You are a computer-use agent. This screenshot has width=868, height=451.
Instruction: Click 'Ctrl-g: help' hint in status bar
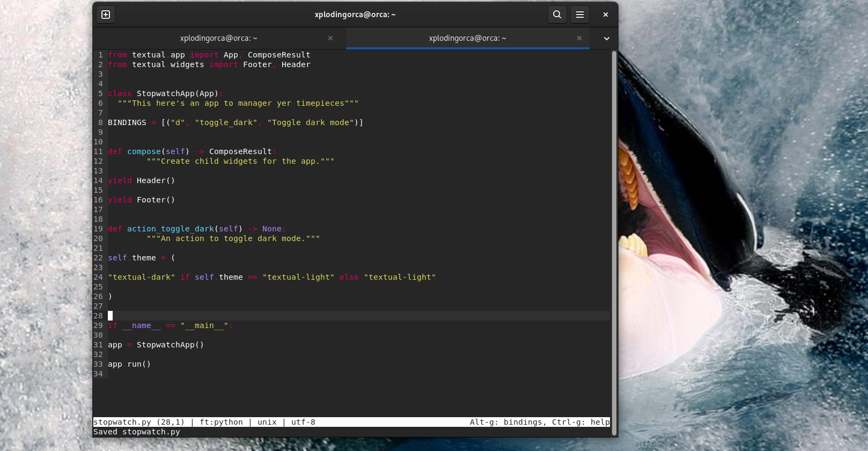click(x=581, y=422)
